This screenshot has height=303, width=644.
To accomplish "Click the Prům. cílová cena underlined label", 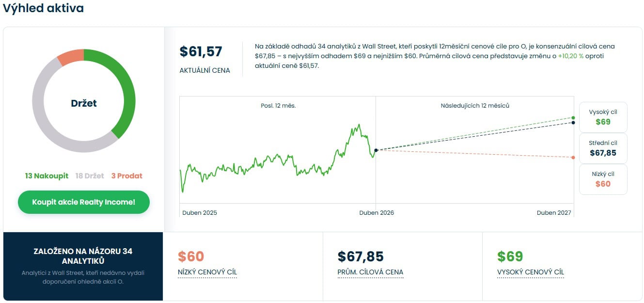I will click(370, 272).
